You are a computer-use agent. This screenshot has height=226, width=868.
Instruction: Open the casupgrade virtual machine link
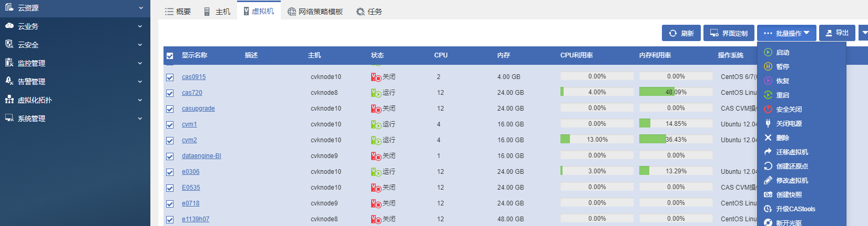pyautogui.click(x=198, y=109)
